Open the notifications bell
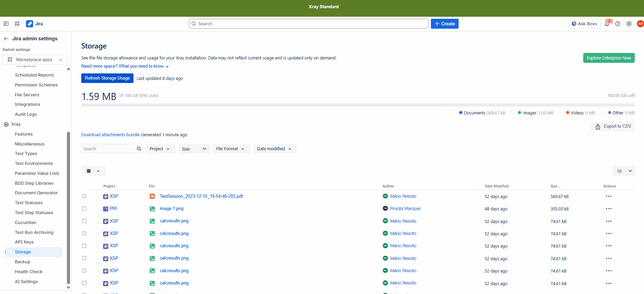This screenshot has height=294, width=644. pos(607,24)
